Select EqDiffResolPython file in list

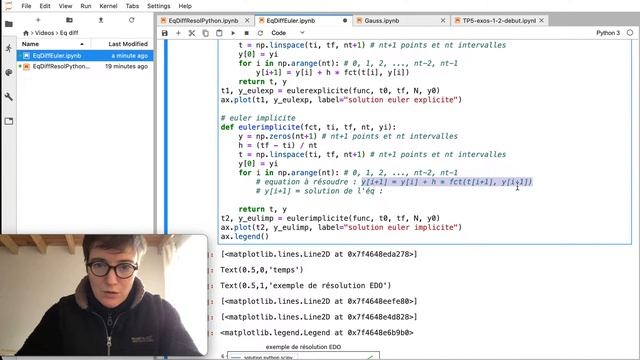pos(85,66)
